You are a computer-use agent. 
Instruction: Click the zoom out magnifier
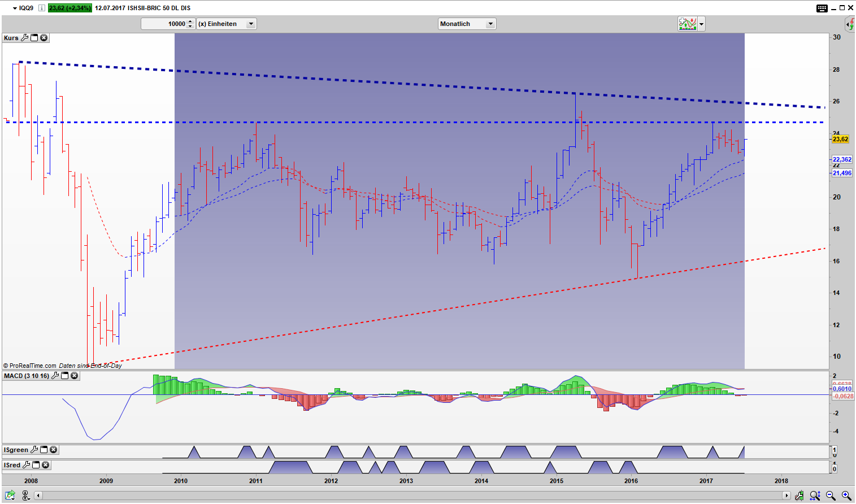[x=831, y=496]
